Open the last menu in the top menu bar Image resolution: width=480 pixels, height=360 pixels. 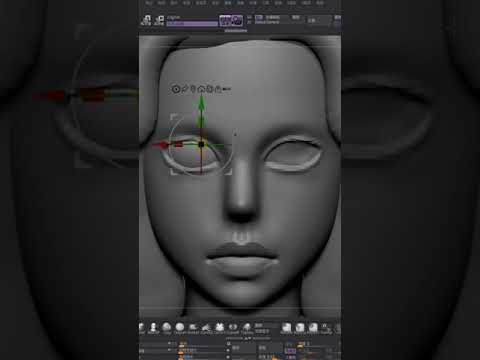click(x=320, y=3)
